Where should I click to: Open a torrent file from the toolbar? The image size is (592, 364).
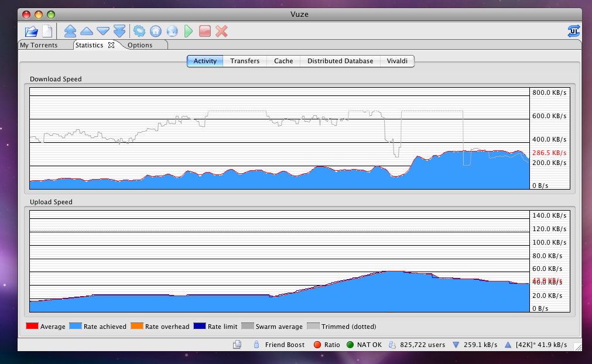pos(30,30)
